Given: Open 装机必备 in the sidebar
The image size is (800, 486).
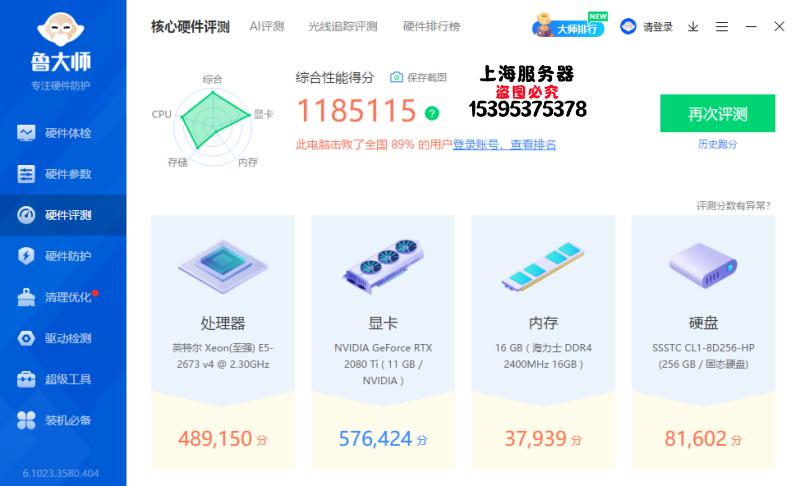Looking at the screenshot, I should [63, 420].
